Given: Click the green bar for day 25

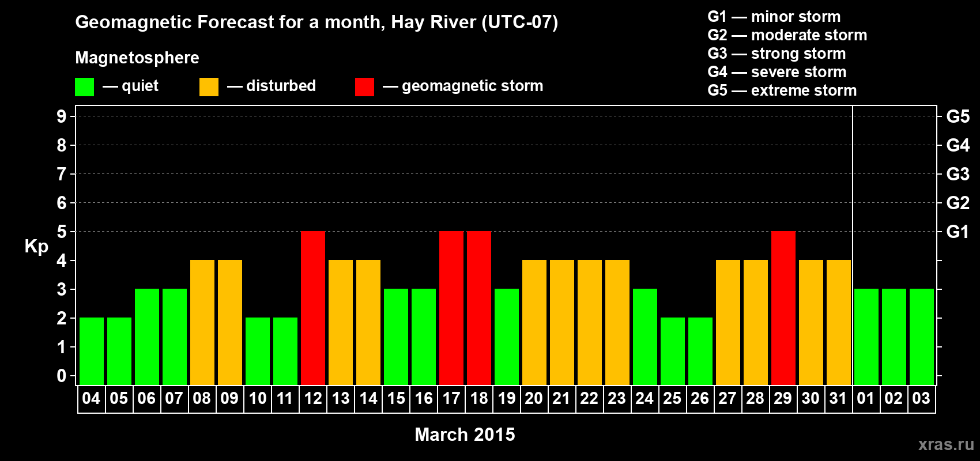Looking at the screenshot, I should pos(673,351).
